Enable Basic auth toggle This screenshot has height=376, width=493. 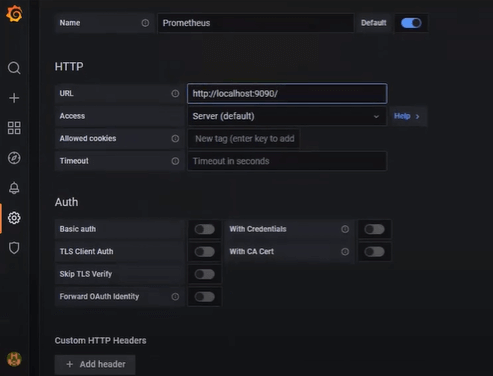coord(205,229)
